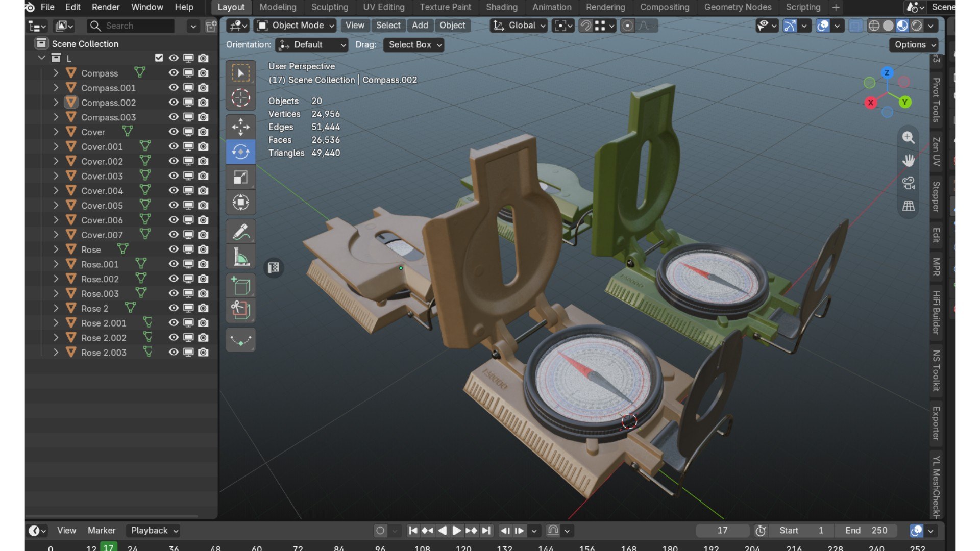Image resolution: width=980 pixels, height=551 pixels.
Task: Select the Measure tool
Action: (240, 257)
